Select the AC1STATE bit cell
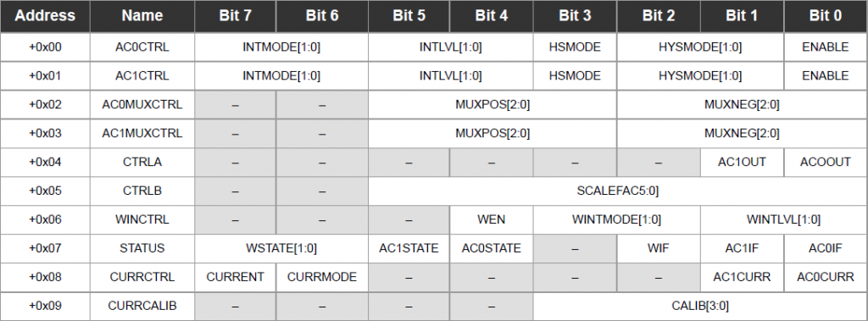The image size is (868, 321). coord(409,248)
